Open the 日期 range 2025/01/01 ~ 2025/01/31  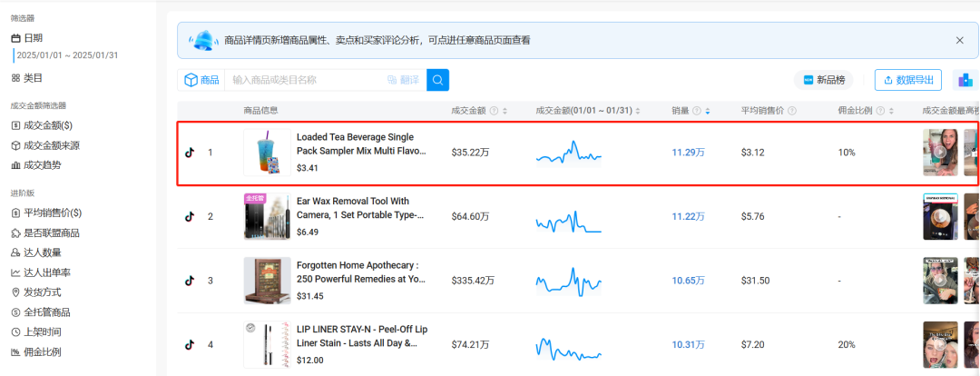click(67, 55)
